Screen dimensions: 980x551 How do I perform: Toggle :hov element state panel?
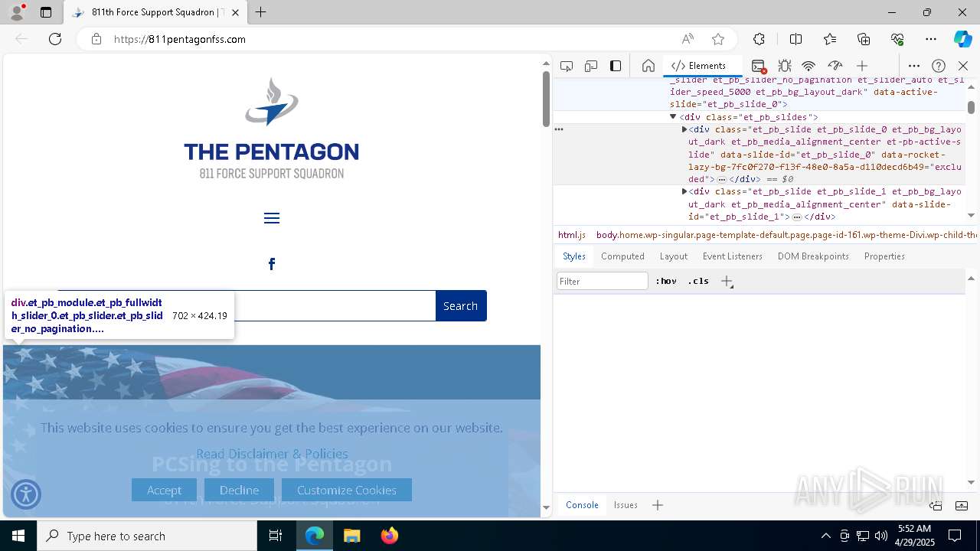[666, 282]
